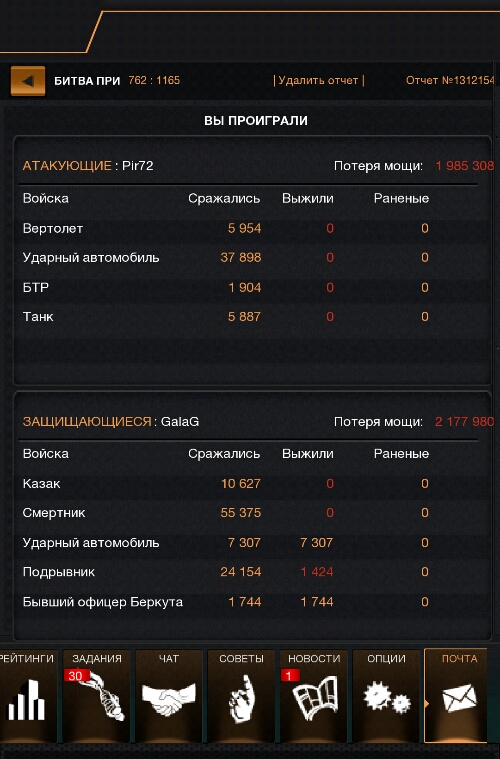
Task: Click the Выжили header in defenders table
Action: pyautogui.click(x=308, y=454)
